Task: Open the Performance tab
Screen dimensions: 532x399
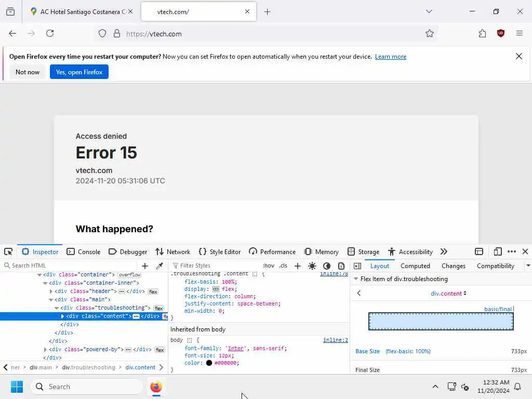Action: (x=272, y=252)
